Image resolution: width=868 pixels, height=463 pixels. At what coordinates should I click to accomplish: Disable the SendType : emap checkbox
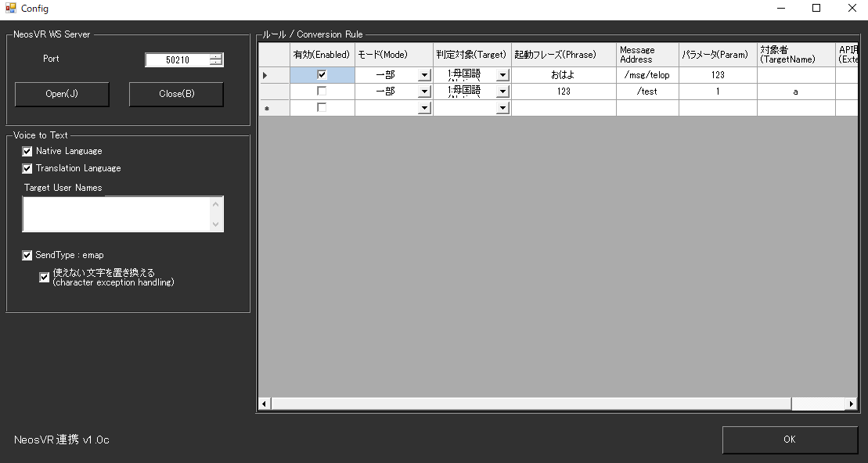point(27,255)
